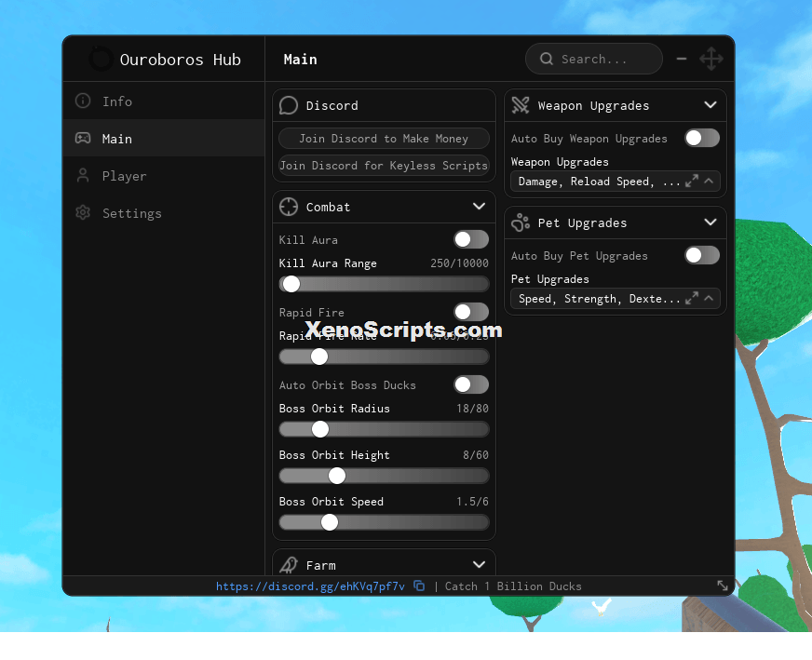
Task: Enable the Kill Aura toggle
Action: click(471, 239)
